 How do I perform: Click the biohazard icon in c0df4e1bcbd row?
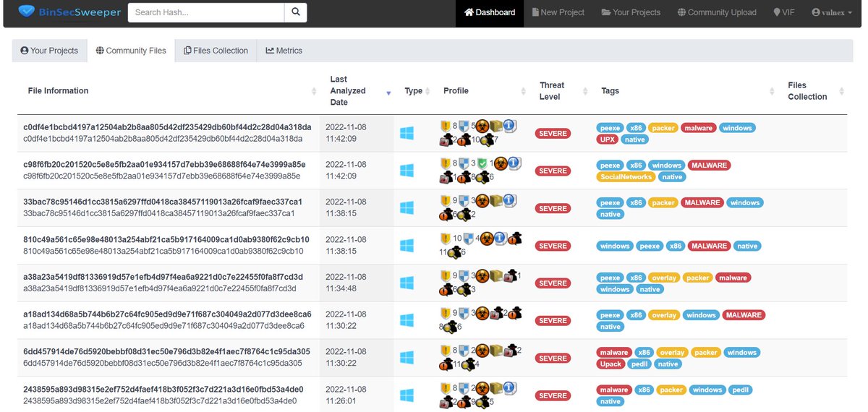(482, 126)
